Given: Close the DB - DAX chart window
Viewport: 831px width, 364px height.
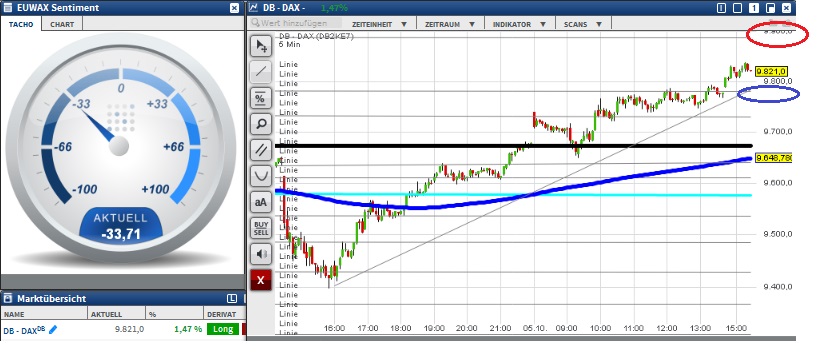Looking at the screenshot, I should [786, 8].
